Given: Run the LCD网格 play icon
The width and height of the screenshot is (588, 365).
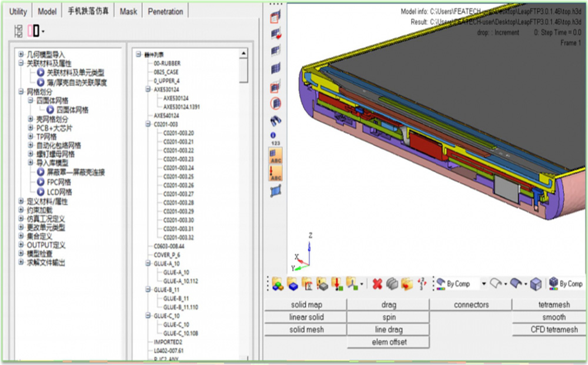Looking at the screenshot, I should [41, 192].
